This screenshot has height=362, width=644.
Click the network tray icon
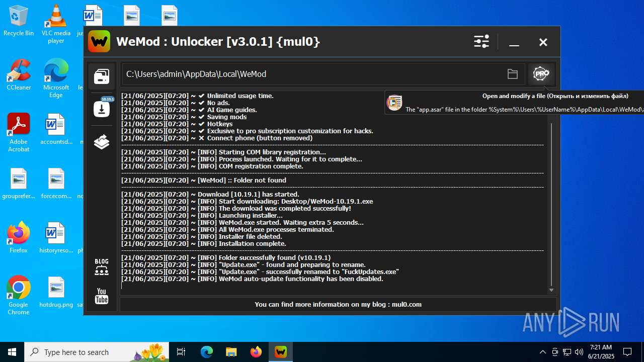pyautogui.click(x=567, y=352)
